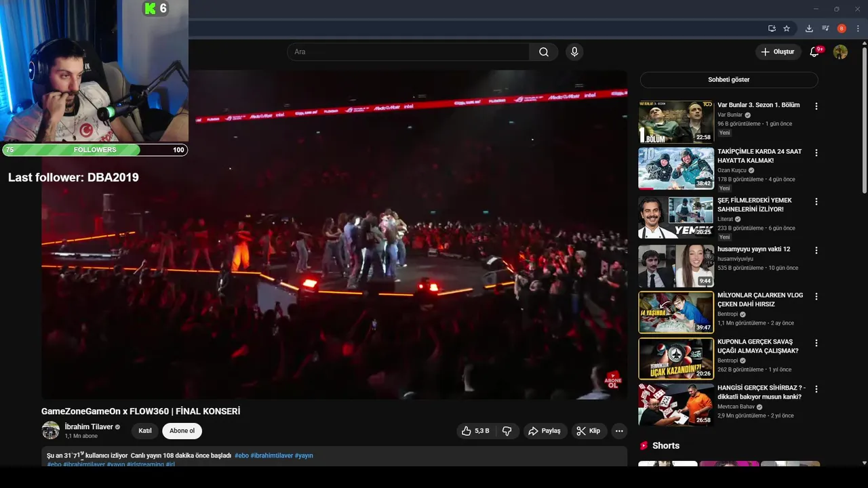
Task: Click the ABONE OL watermark on video
Action: 612,380
